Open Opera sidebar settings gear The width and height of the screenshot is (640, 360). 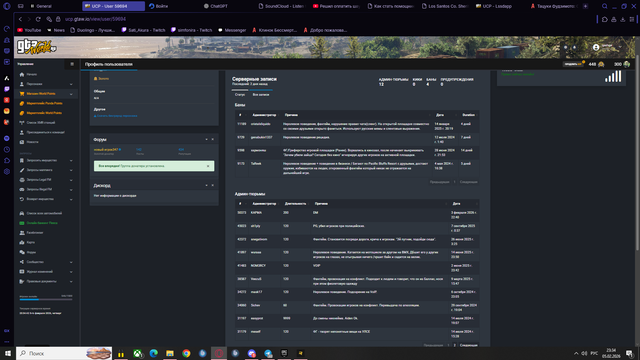7,171
